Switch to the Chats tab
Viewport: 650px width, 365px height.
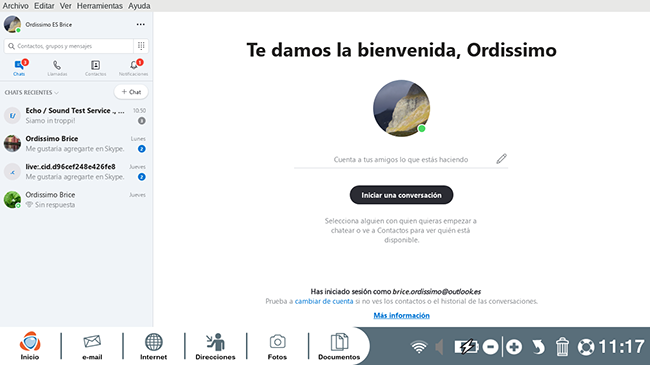pos(19,68)
